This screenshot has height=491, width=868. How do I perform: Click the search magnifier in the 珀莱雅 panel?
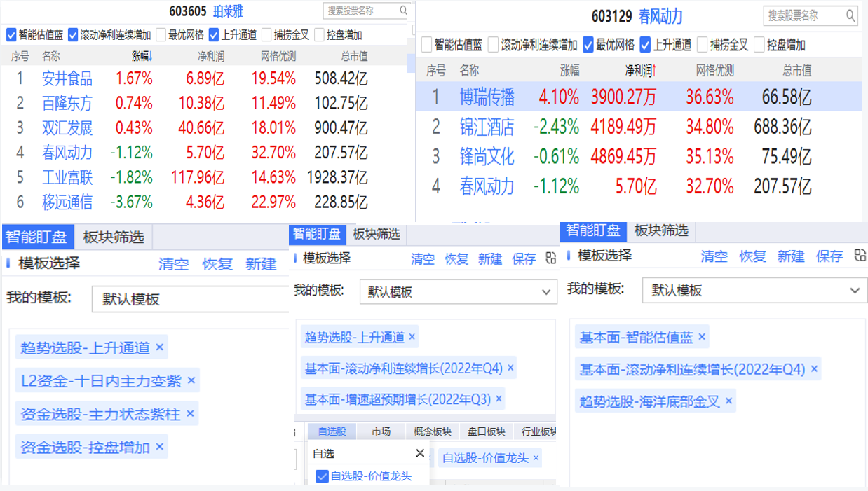[x=404, y=11]
